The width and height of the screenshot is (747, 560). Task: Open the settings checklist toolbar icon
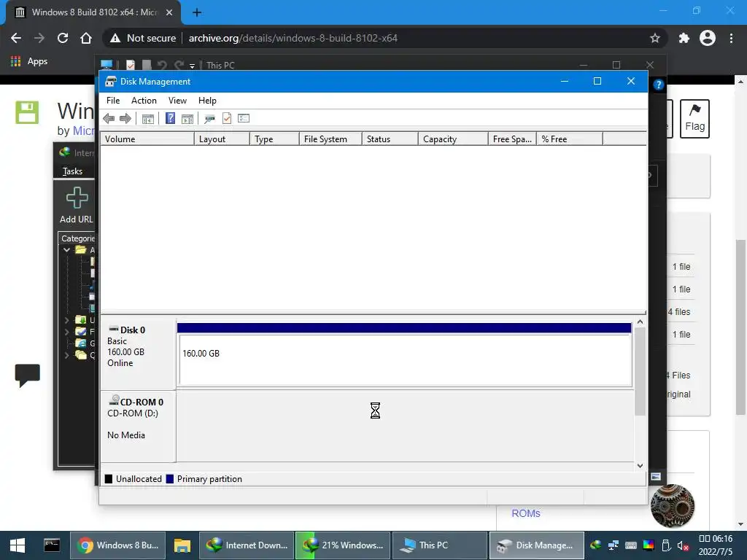[x=244, y=118]
